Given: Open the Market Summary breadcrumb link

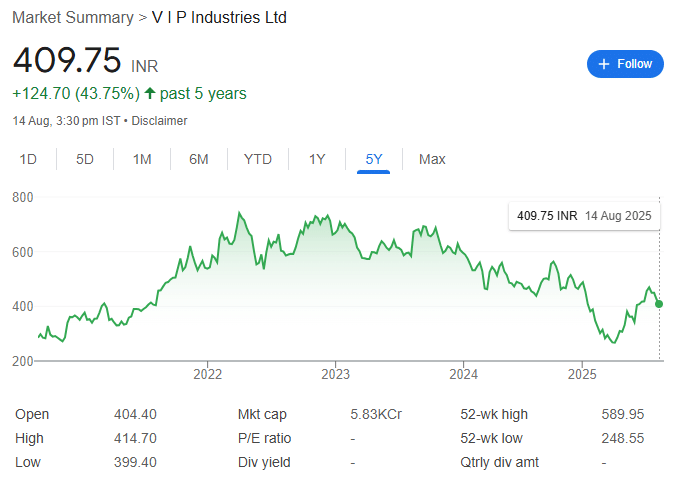Looking at the screenshot, I should pyautogui.click(x=73, y=18).
